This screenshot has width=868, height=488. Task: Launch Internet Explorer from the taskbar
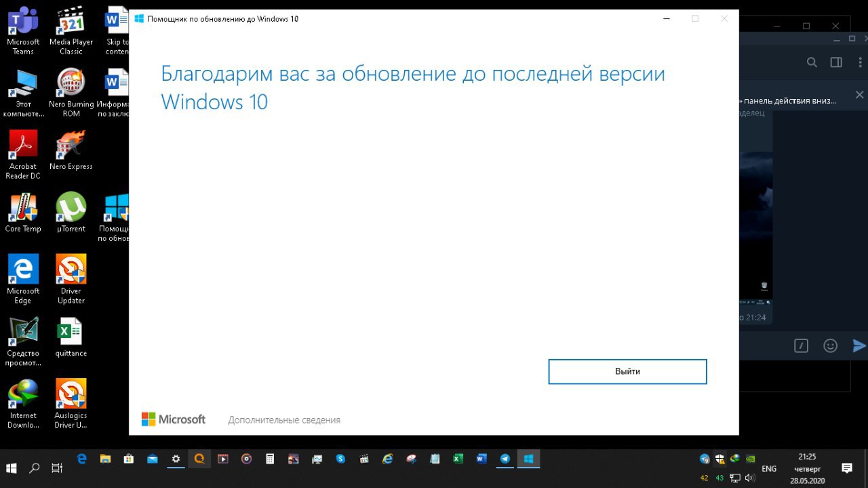[x=387, y=459]
